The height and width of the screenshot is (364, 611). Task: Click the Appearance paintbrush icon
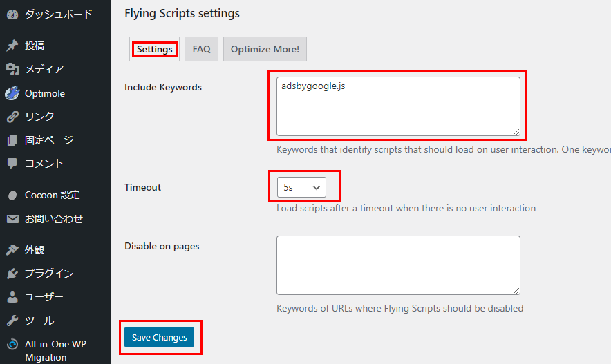point(12,250)
